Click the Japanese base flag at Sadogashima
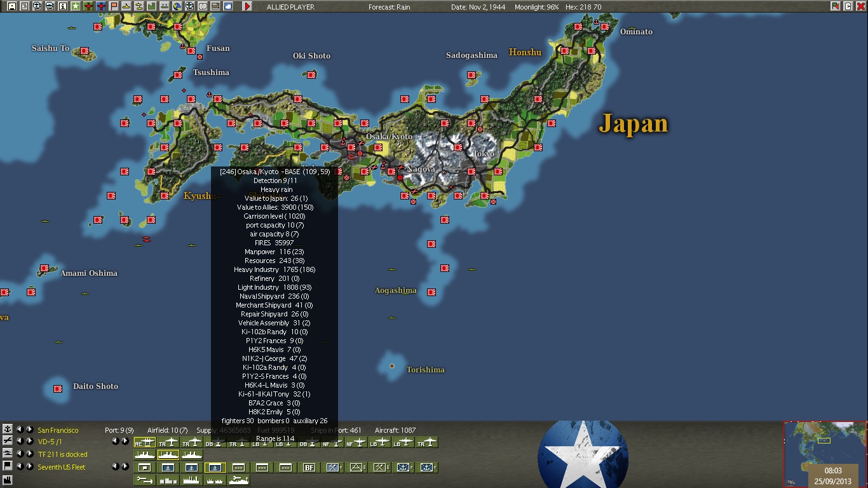868x488 pixels. pos(471,75)
